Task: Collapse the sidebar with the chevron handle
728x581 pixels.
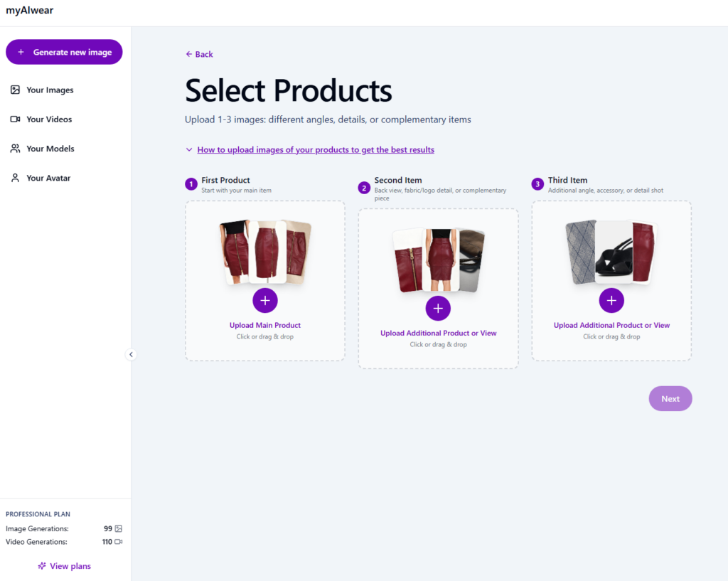Action: tap(131, 354)
